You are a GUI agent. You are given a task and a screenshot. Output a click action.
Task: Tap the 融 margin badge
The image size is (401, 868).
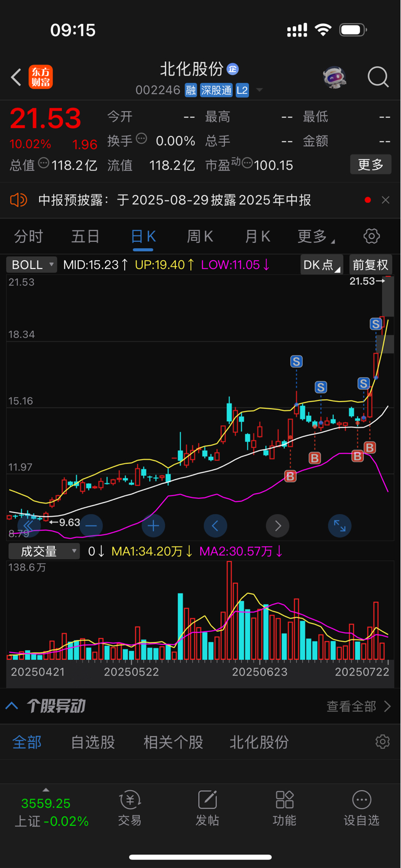pos(191,90)
